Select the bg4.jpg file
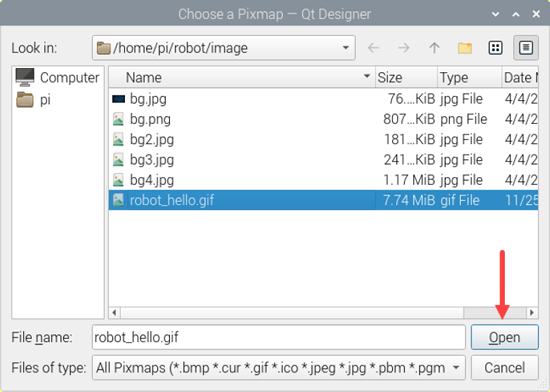Image resolution: width=550 pixels, height=392 pixels. [152, 180]
